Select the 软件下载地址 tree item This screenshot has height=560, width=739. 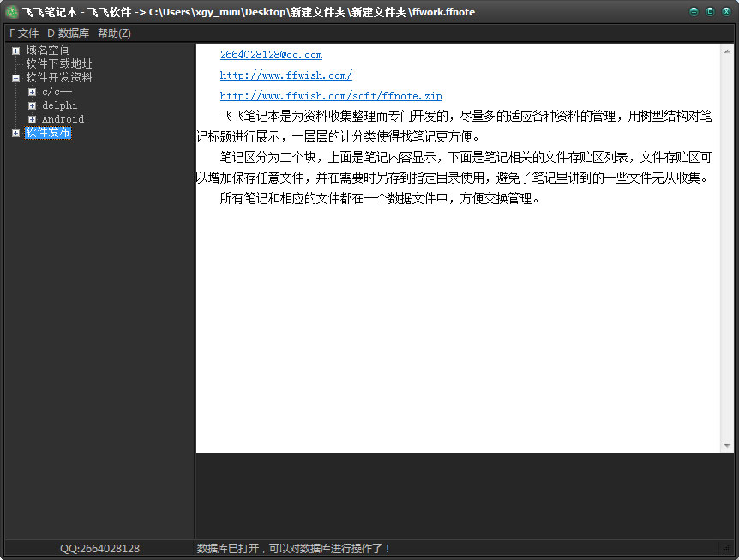pos(59,63)
